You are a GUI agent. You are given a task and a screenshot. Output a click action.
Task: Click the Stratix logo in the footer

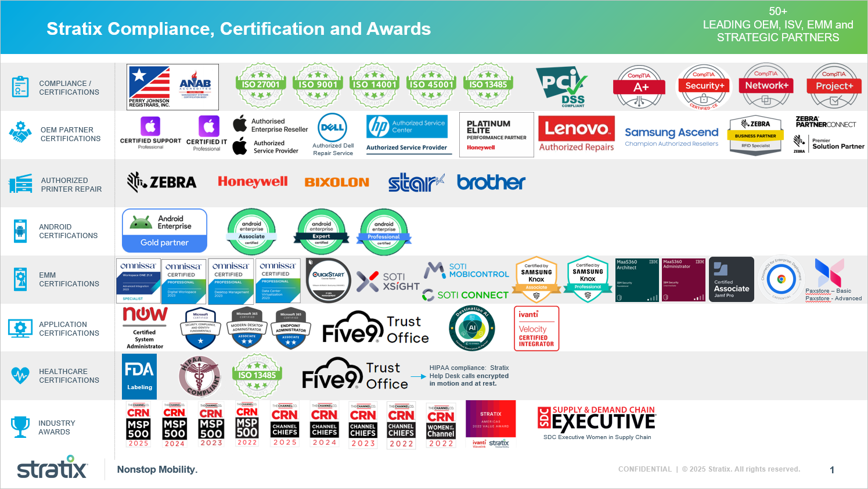pos(52,468)
